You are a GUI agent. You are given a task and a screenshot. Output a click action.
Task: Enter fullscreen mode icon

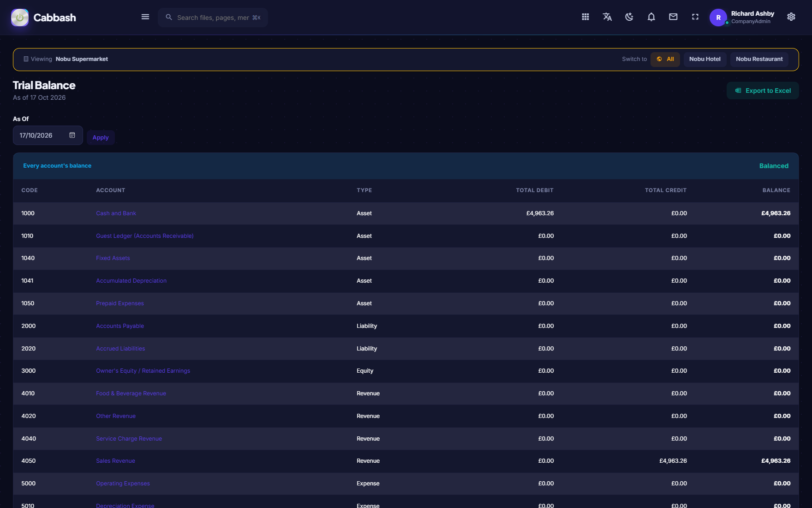(x=695, y=17)
